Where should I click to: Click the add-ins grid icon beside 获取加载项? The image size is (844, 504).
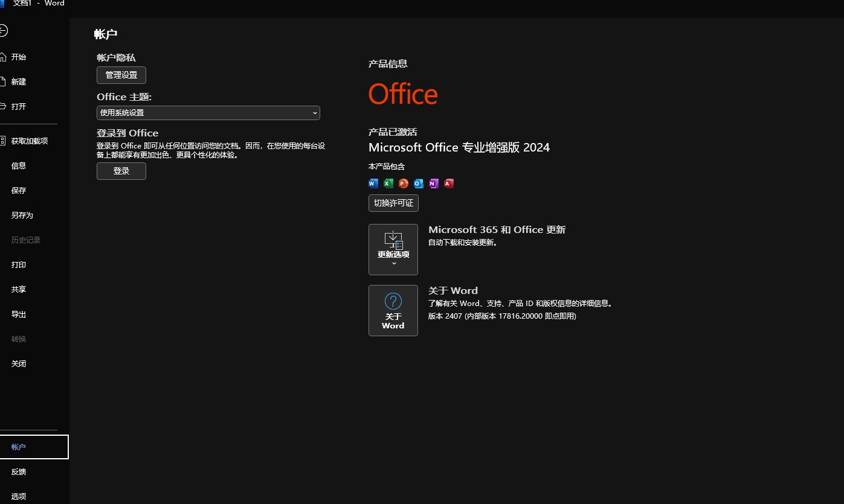click(3, 141)
